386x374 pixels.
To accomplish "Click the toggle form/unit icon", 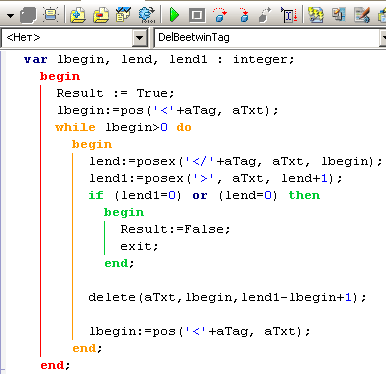I will point(339,15).
